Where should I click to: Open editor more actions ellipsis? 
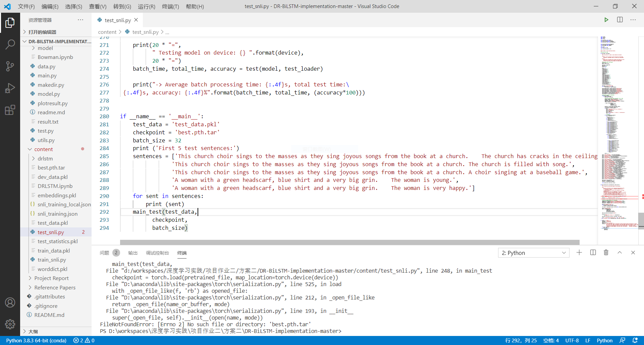[633, 20]
